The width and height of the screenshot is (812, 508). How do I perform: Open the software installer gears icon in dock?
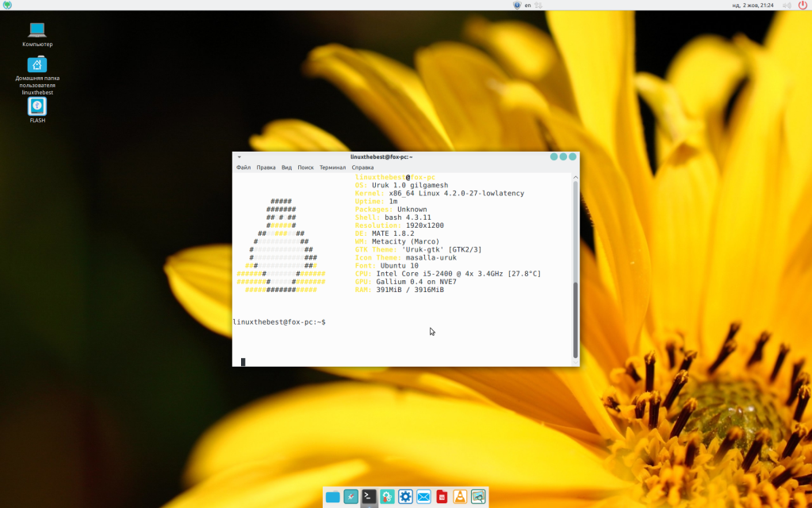pos(387,497)
